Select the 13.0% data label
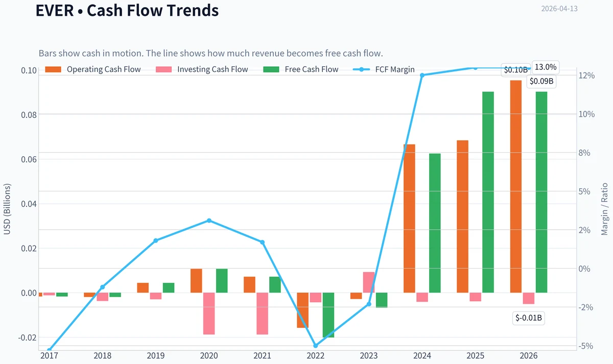 tap(546, 67)
